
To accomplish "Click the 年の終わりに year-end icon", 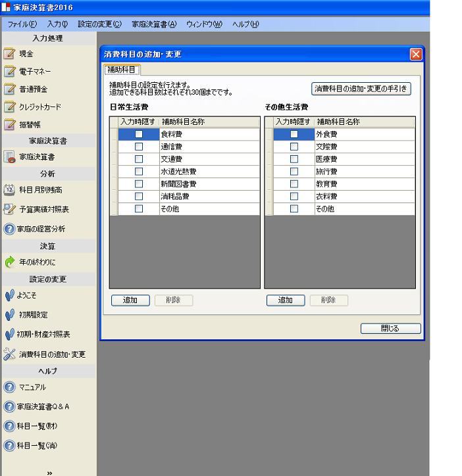I will pyautogui.click(x=9, y=262).
